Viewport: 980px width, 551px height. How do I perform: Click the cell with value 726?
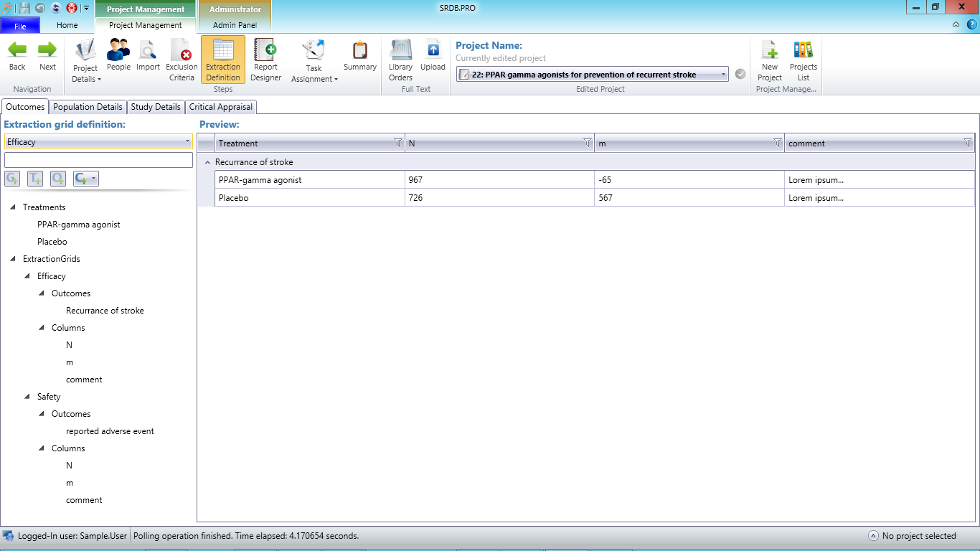pyautogui.click(x=500, y=198)
